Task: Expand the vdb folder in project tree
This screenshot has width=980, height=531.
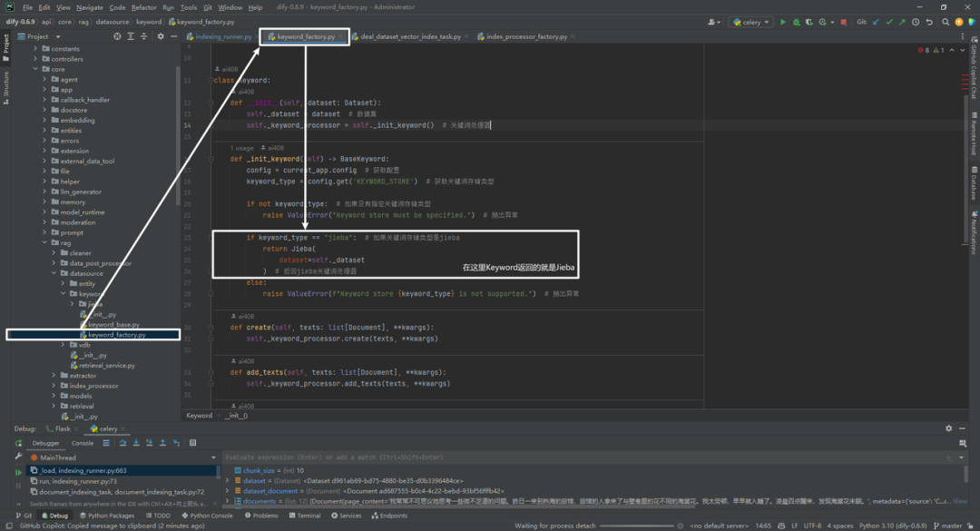Action: (x=63, y=345)
